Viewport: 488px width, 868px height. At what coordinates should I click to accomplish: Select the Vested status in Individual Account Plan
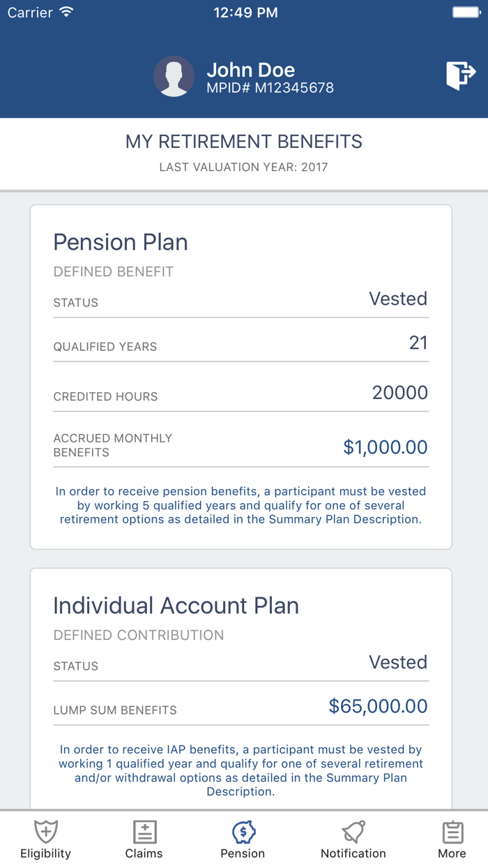point(398,662)
